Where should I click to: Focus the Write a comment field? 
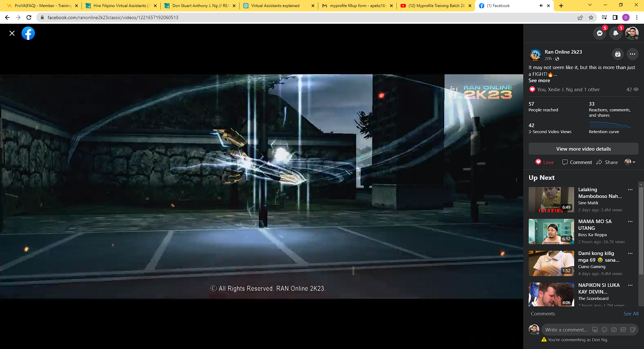tap(567, 330)
